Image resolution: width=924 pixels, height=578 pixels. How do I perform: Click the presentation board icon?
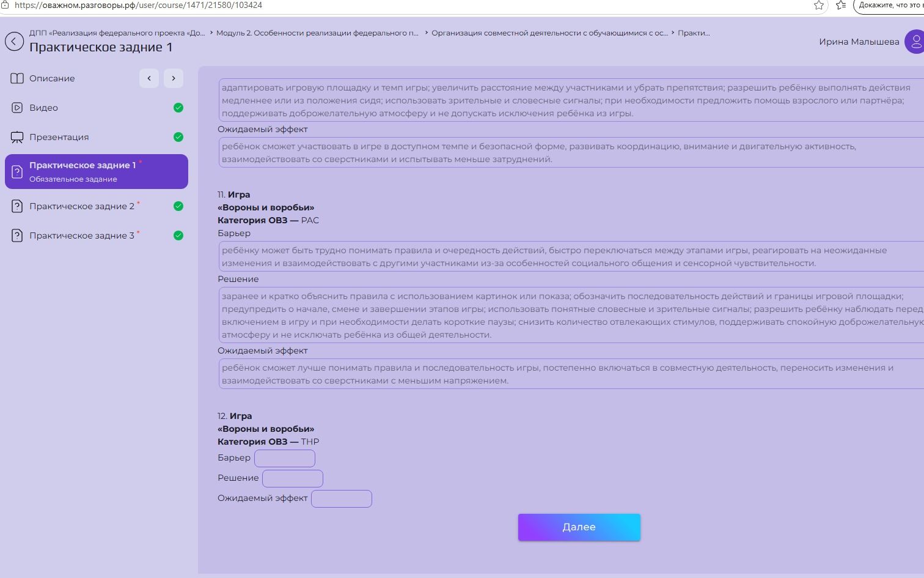pos(17,137)
